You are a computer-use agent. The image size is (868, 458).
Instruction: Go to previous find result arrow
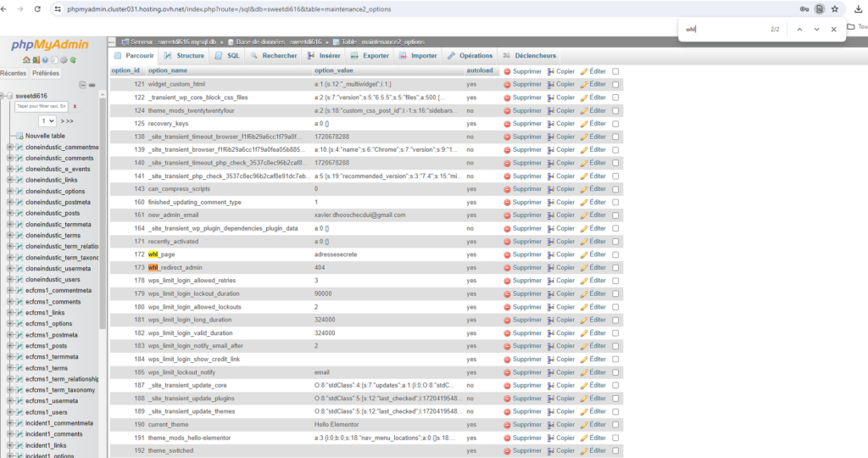tap(798, 30)
